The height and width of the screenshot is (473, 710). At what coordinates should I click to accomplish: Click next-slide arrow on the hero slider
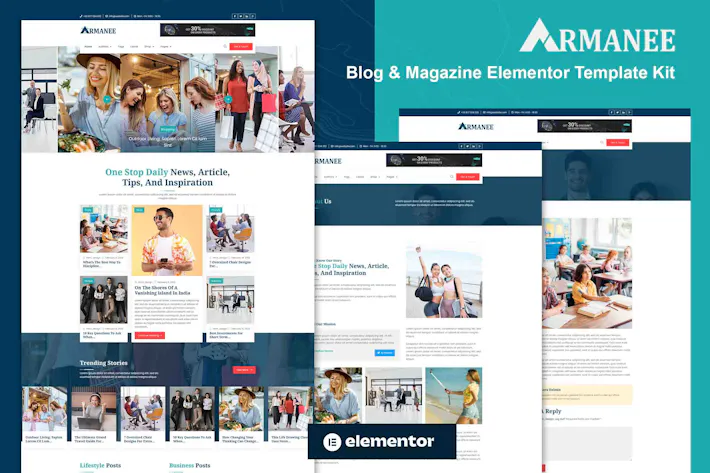(228, 99)
